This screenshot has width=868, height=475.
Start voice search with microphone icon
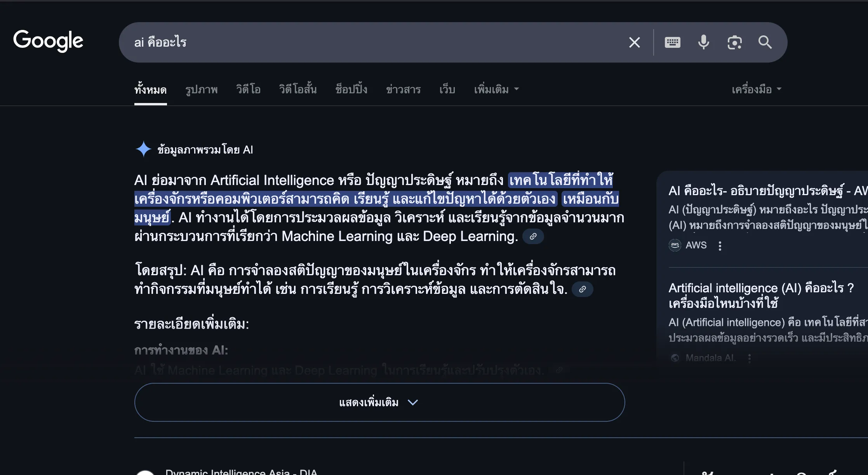[x=703, y=42]
